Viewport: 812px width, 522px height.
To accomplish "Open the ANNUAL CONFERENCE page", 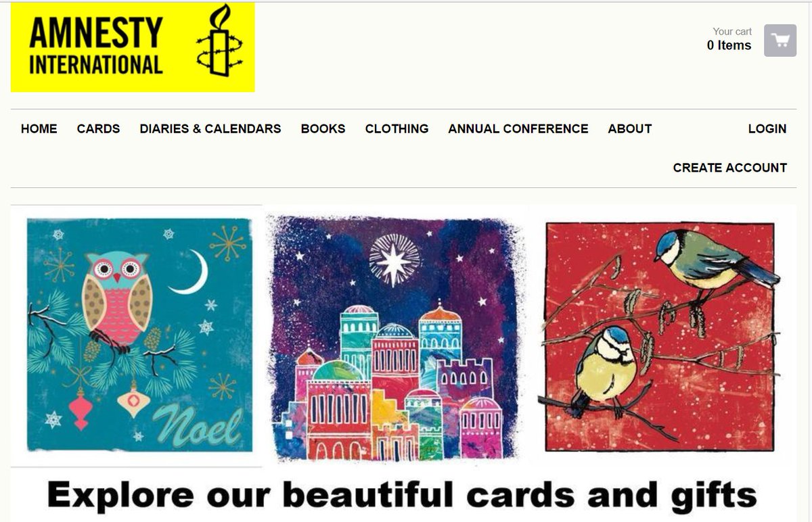I will pos(518,128).
